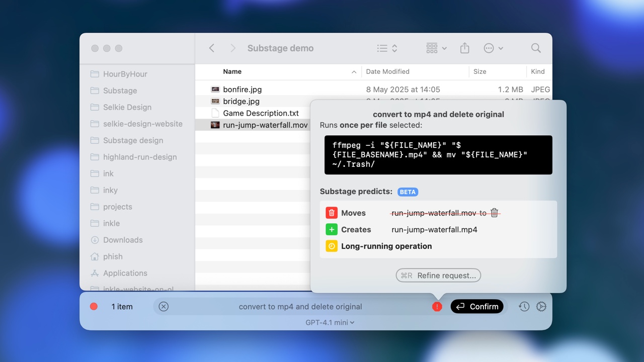The width and height of the screenshot is (644, 362).
Task: Sort files by Date Modified column
Action: coord(387,72)
